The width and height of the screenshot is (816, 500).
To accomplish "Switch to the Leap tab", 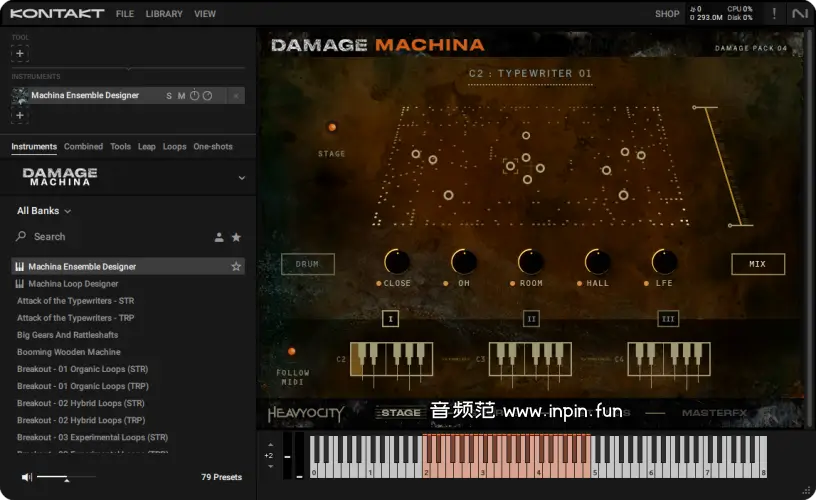I will (x=147, y=147).
